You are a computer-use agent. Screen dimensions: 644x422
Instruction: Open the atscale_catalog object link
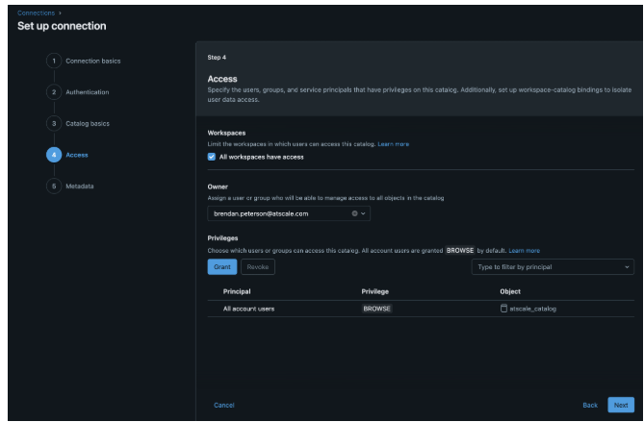[x=533, y=309]
